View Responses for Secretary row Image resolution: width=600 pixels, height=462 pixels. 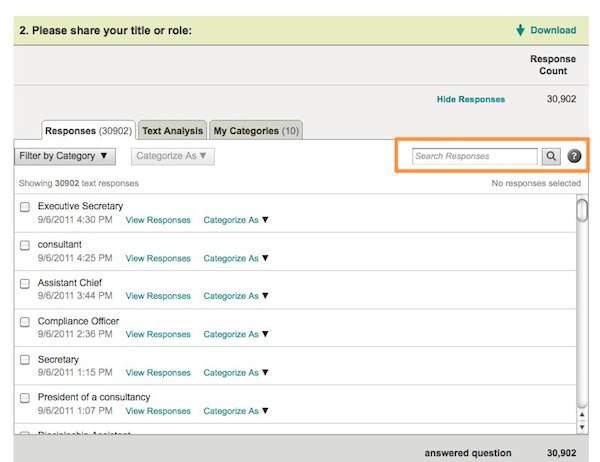point(158,372)
